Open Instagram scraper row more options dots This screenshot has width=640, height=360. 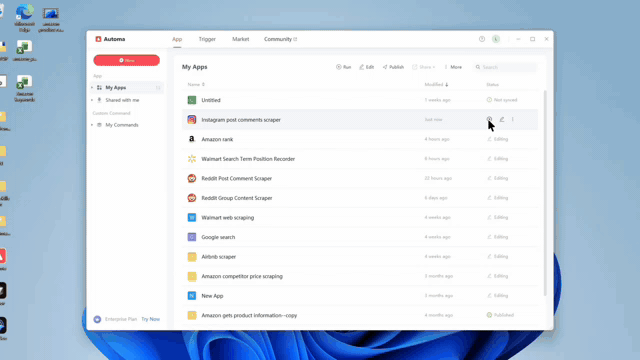513,119
